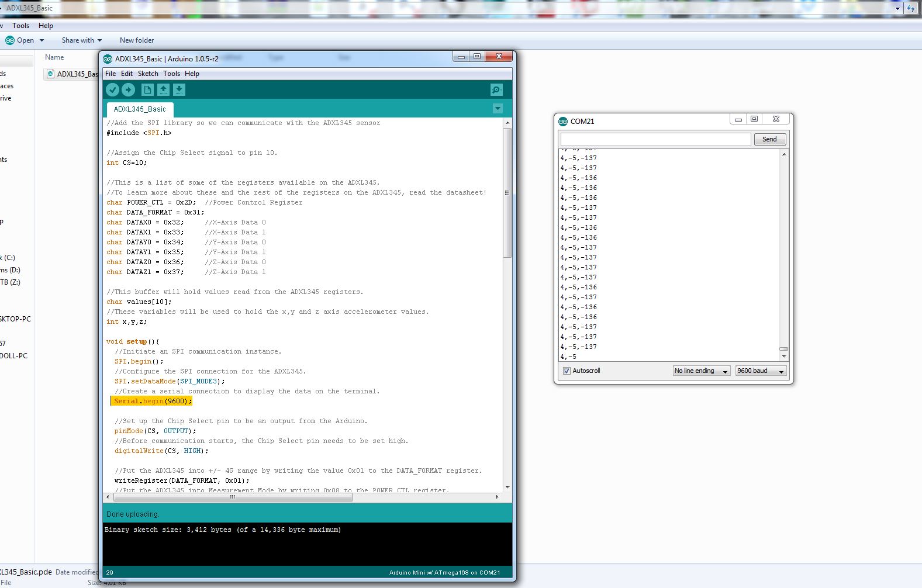
Task: Click the Verify sketch checkmark icon
Action: pos(113,89)
